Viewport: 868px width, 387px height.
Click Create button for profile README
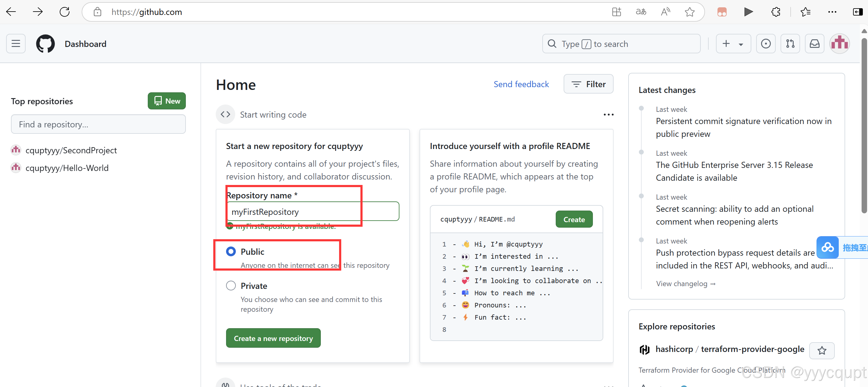pos(574,219)
